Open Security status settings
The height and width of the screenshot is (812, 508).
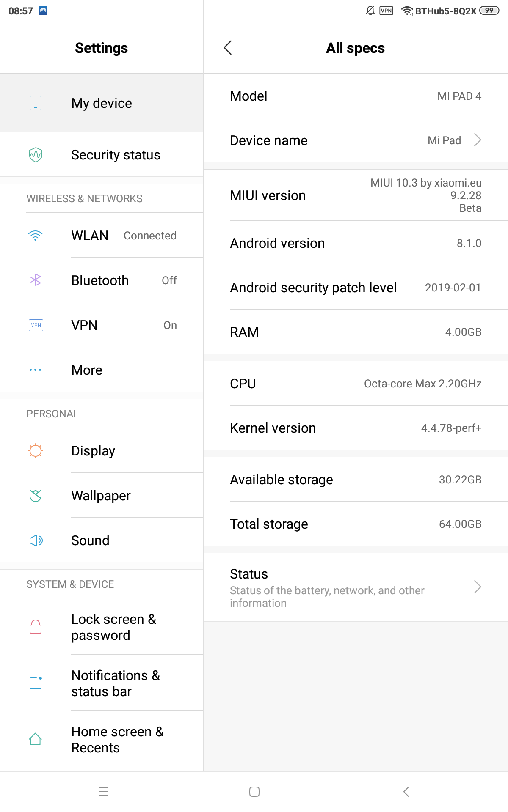102,154
